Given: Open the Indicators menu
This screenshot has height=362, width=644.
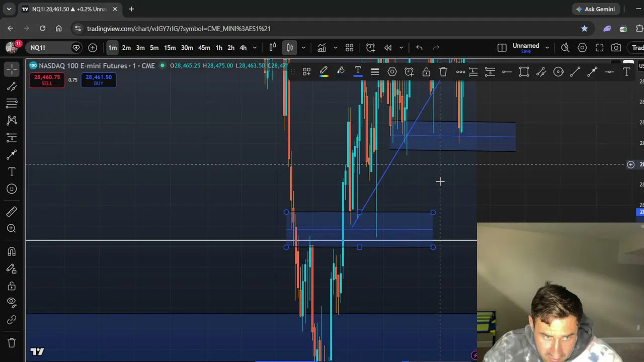Looking at the screenshot, I should [x=321, y=48].
